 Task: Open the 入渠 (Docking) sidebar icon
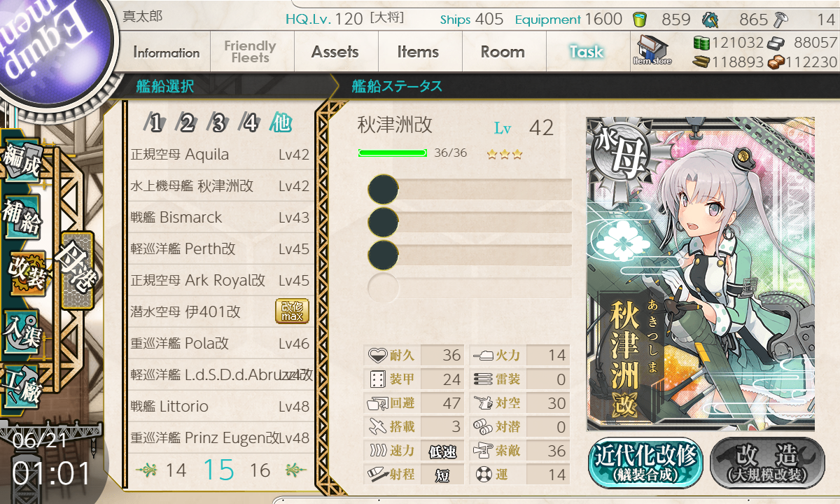click(22, 330)
